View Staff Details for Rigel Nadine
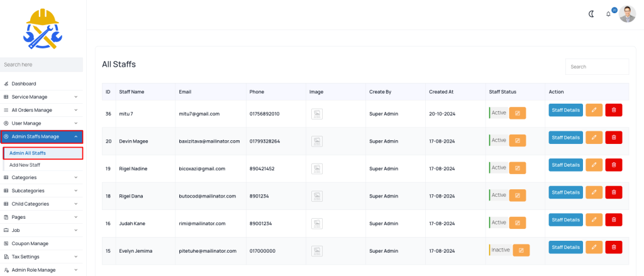644x276 pixels. pyautogui.click(x=565, y=165)
